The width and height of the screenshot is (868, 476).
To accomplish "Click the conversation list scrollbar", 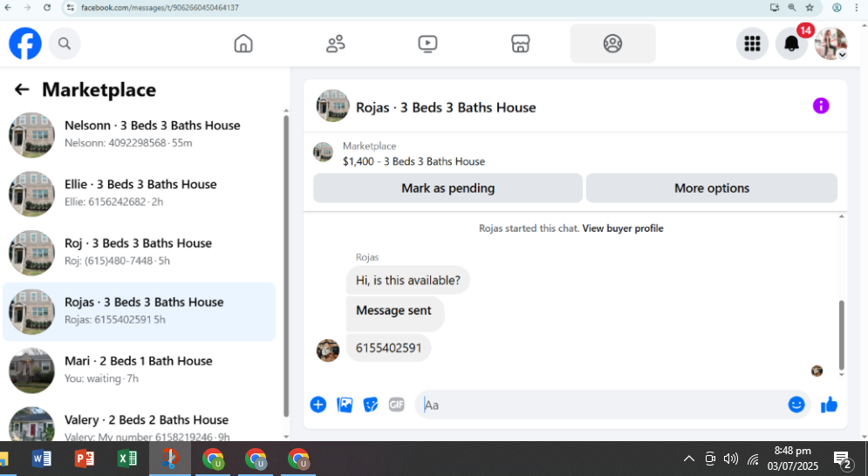I will coord(286,266).
